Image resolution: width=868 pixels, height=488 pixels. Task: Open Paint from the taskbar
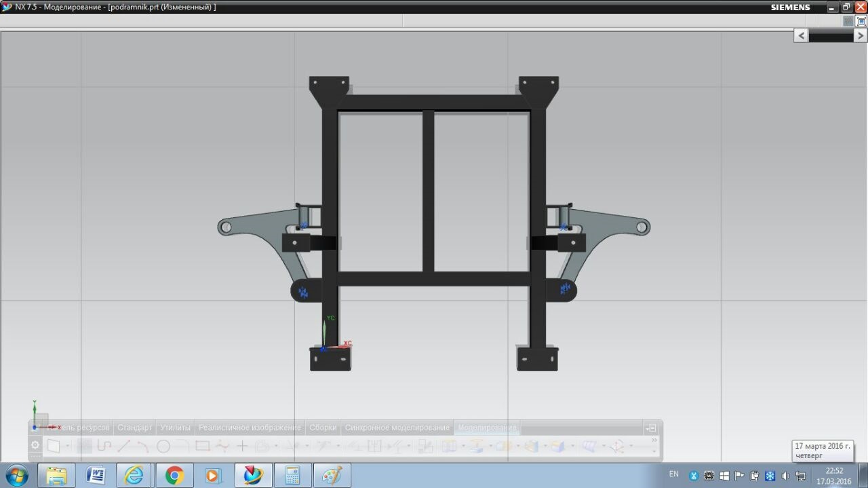click(332, 476)
